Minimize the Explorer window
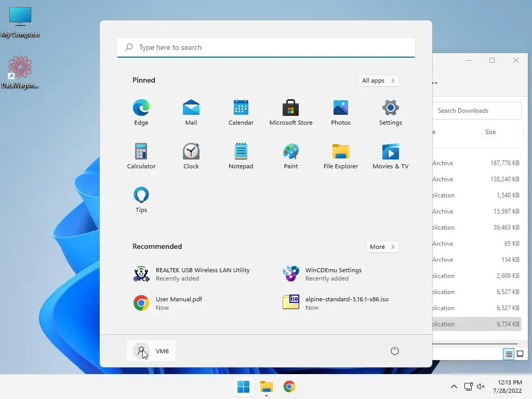Viewport: 532px width, 399px height. pos(469,60)
